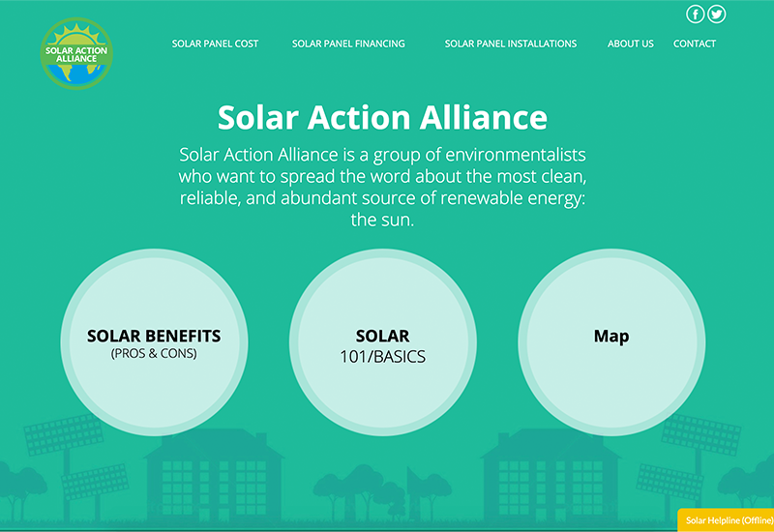Open the Facebook page icon
The height and width of the screenshot is (532, 774).
(x=695, y=14)
